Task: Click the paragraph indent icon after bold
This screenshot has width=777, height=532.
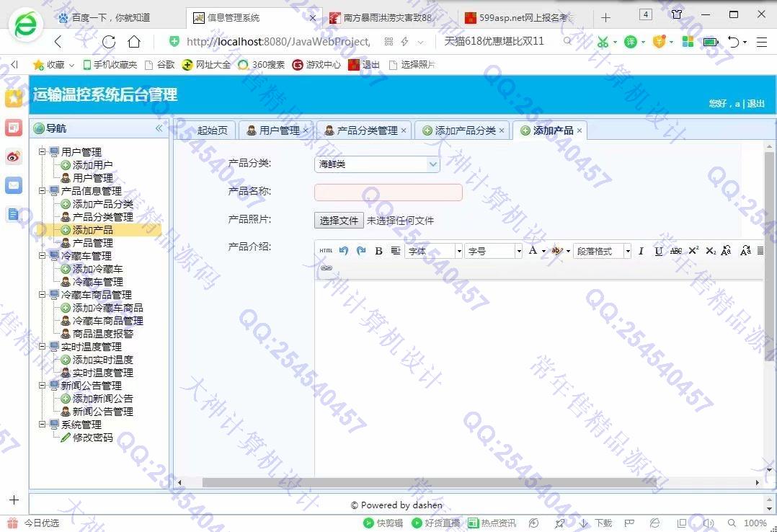Action: click(396, 251)
